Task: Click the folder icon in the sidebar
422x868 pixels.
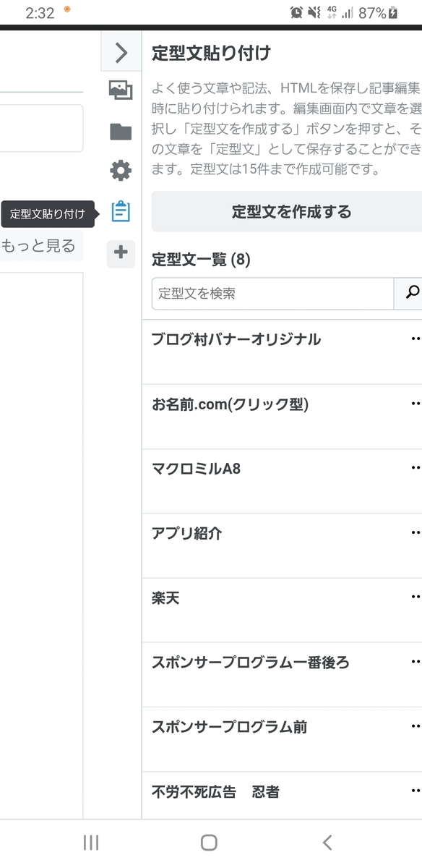Action: pos(121,130)
